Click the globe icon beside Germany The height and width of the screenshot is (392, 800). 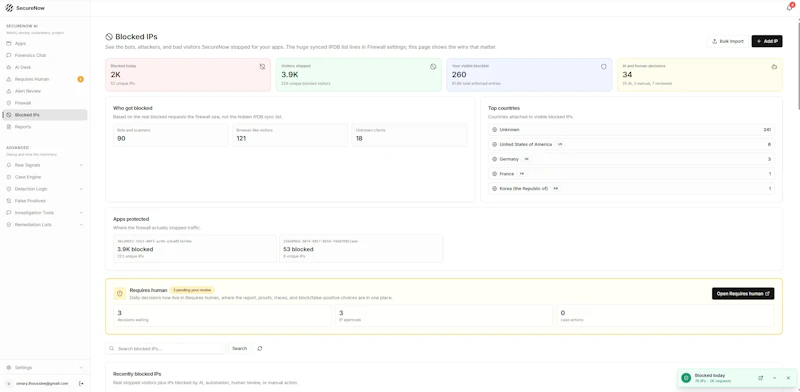pyautogui.click(x=494, y=159)
